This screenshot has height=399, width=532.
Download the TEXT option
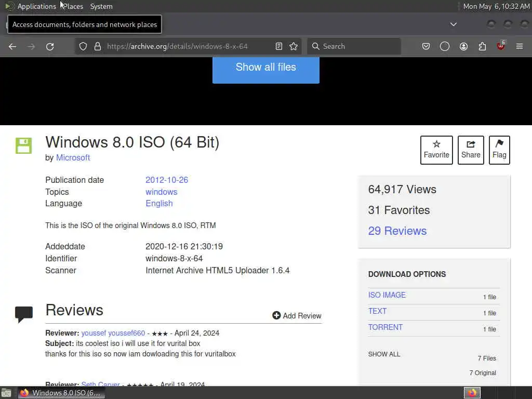pos(377,311)
